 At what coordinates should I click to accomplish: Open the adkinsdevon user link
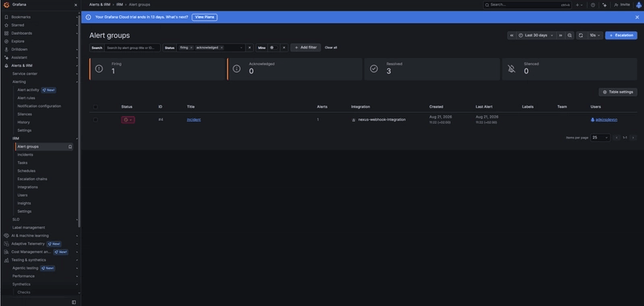[x=606, y=120]
